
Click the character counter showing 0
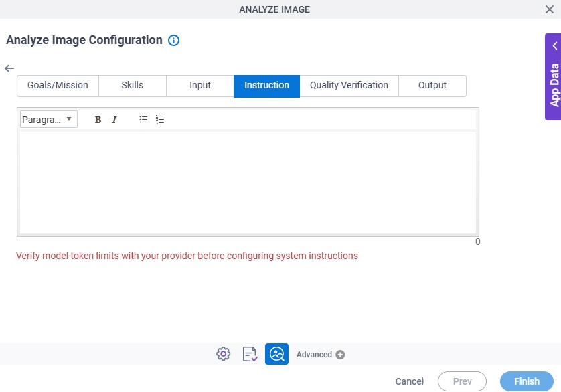pyautogui.click(x=477, y=241)
